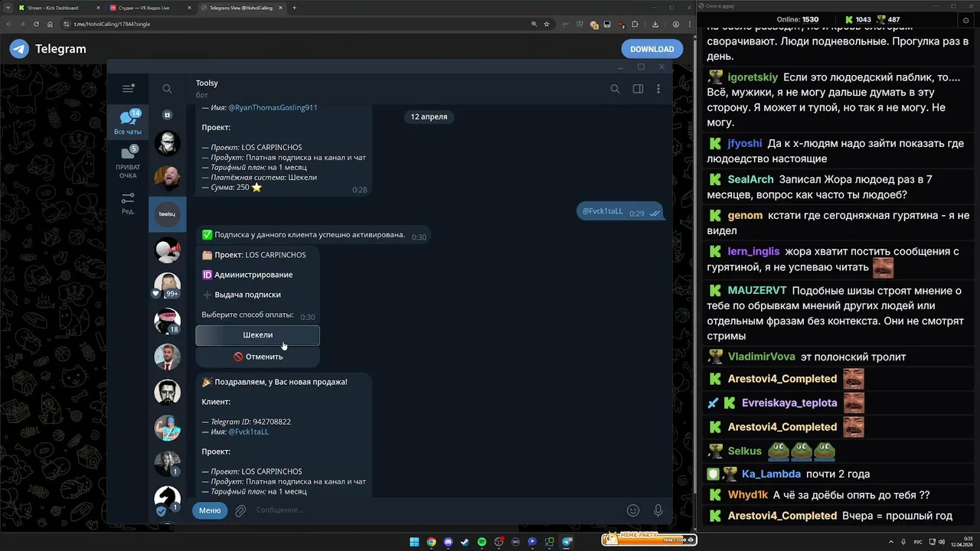Open the @Fvck1taLL sent message bubble
Screen dimensions: 980x551
[621, 212]
